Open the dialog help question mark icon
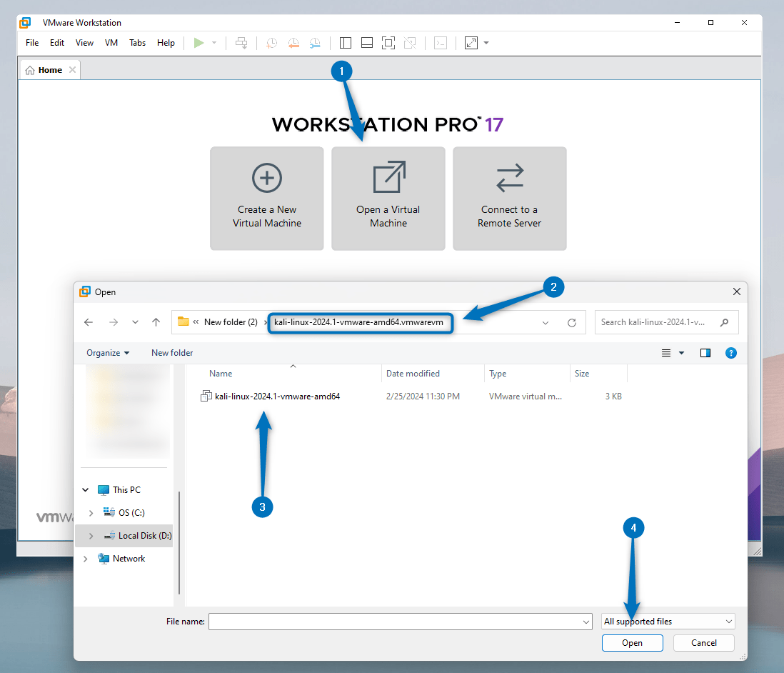This screenshot has width=784, height=673. (730, 353)
